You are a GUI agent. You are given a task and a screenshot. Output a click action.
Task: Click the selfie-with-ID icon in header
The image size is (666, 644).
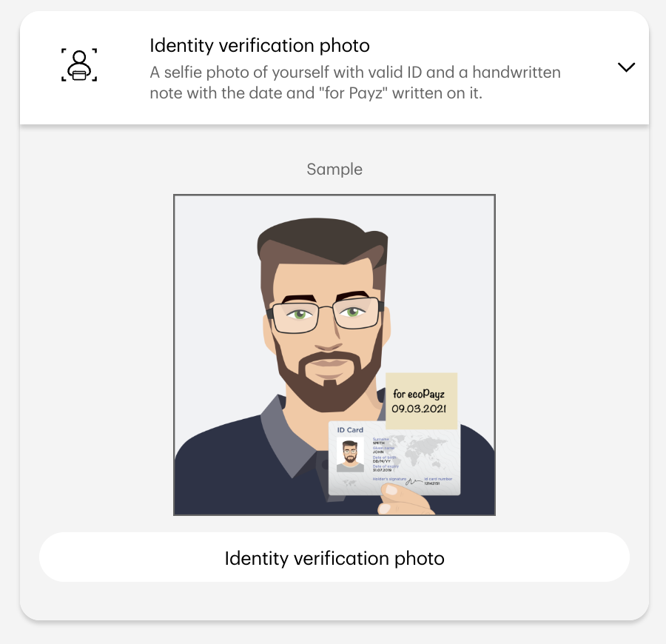[x=79, y=65]
